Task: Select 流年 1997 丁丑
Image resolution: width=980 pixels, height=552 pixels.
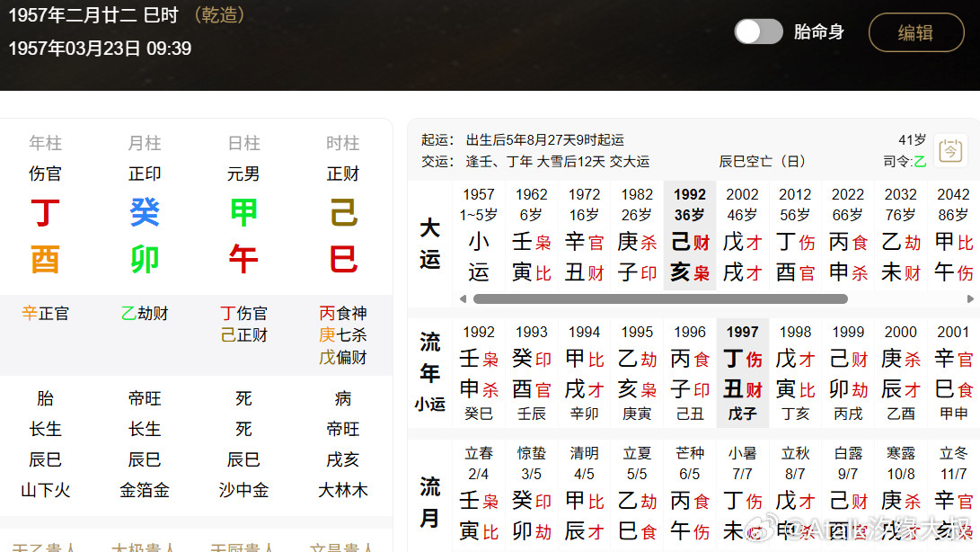Action: (x=743, y=373)
